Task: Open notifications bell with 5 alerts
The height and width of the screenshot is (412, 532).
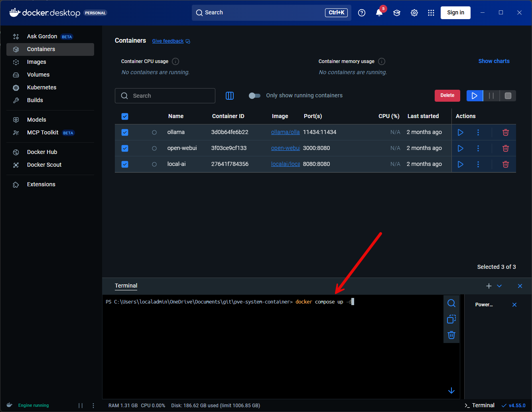Action: [379, 13]
